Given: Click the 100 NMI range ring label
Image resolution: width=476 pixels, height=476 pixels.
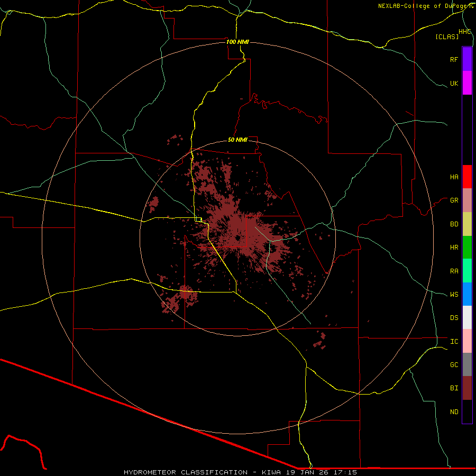Looking at the screenshot, I should tap(237, 42).
